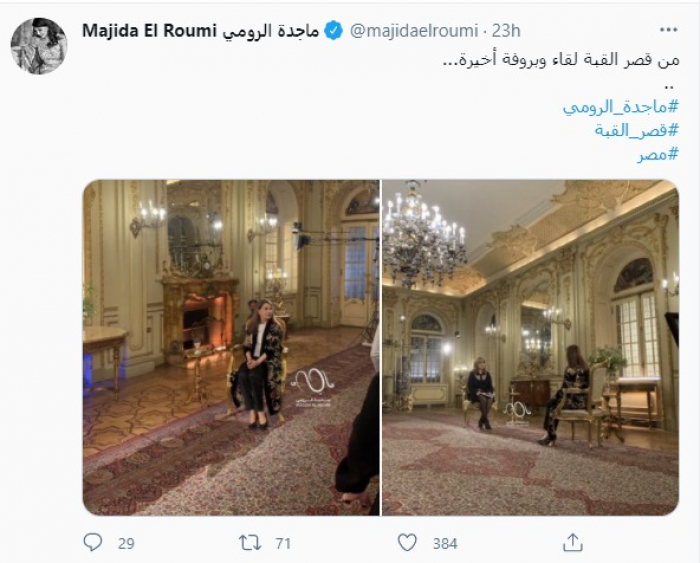Click the retweet count 71
This screenshot has height=563, width=700.
point(283,543)
